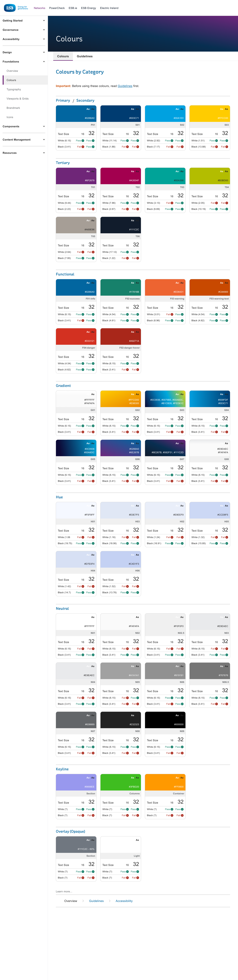The width and height of the screenshot is (238, 980).
Task: Expand the Components sidebar section
Action: point(24,126)
